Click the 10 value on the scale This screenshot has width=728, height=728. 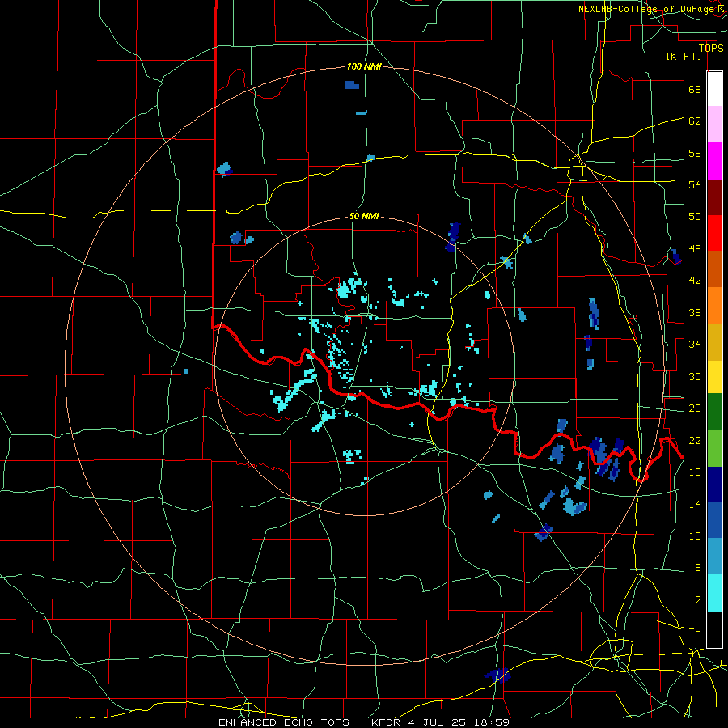695,535
